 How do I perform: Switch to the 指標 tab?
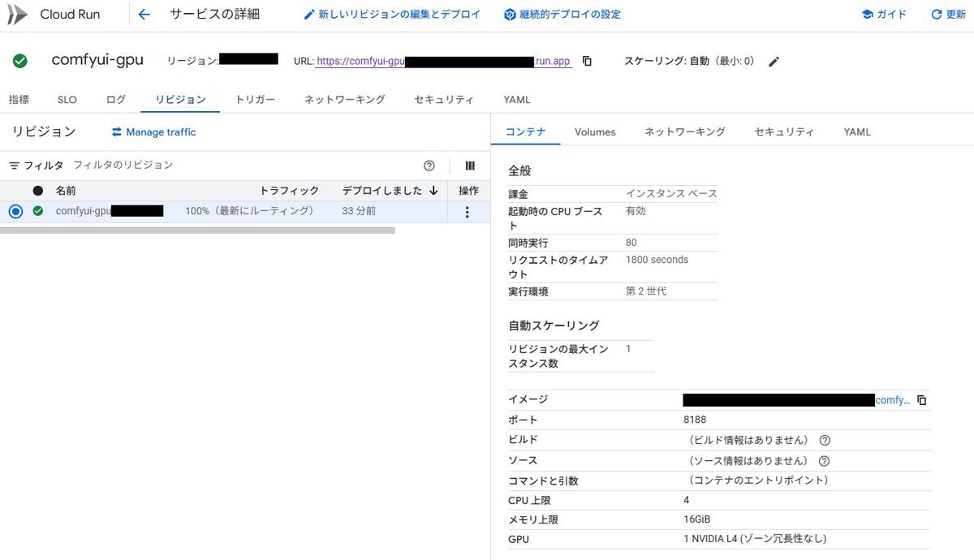[x=19, y=100]
